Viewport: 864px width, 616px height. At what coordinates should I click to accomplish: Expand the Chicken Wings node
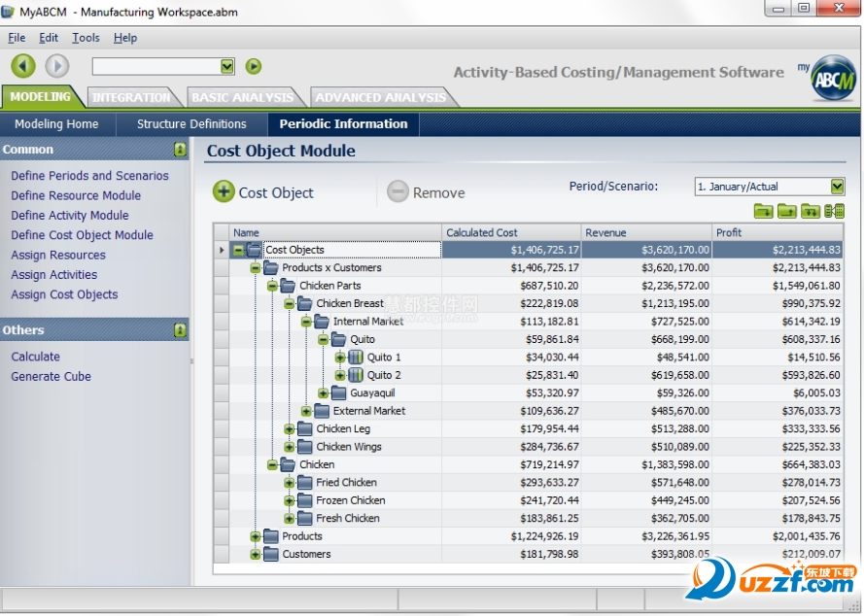[290, 447]
